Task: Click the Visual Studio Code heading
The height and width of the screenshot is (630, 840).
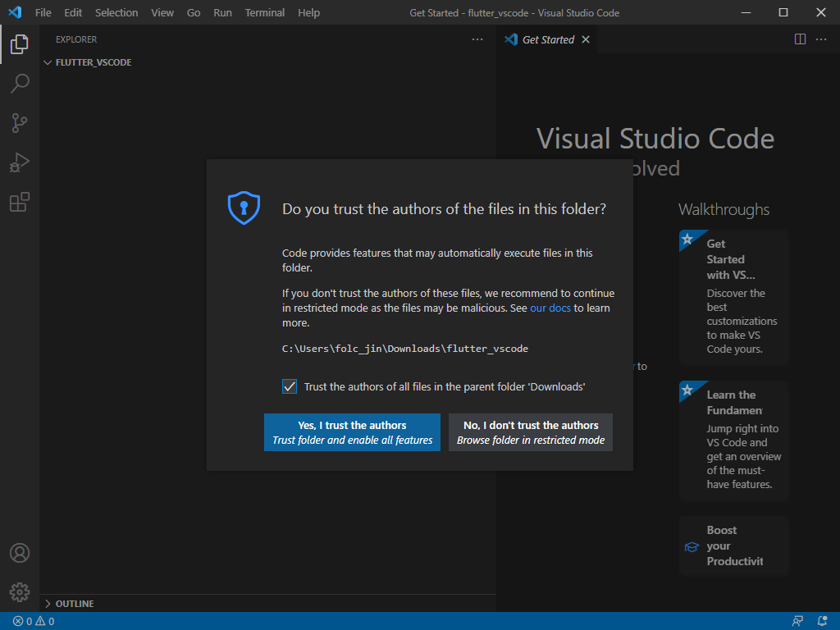Action: tap(655, 139)
